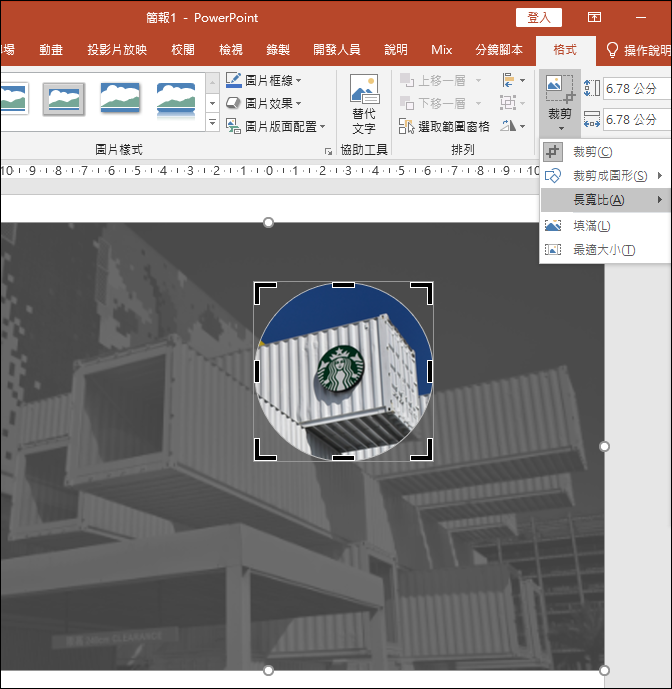Viewport: 672px width, 689px height.
Task: Choose 填滿(L) menu item
Action: [x=605, y=225]
